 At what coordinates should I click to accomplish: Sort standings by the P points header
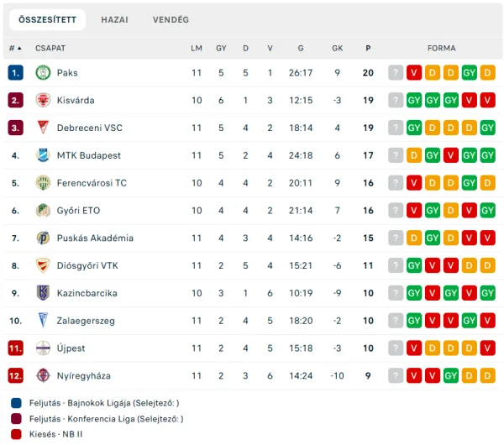[x=368, y=49]
